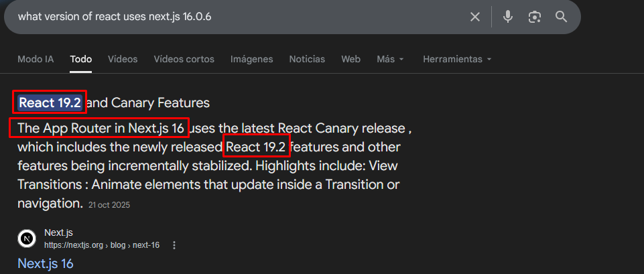
Task: Click the Next.js site name
Action: pyautogui.click(x=58, y=232)
